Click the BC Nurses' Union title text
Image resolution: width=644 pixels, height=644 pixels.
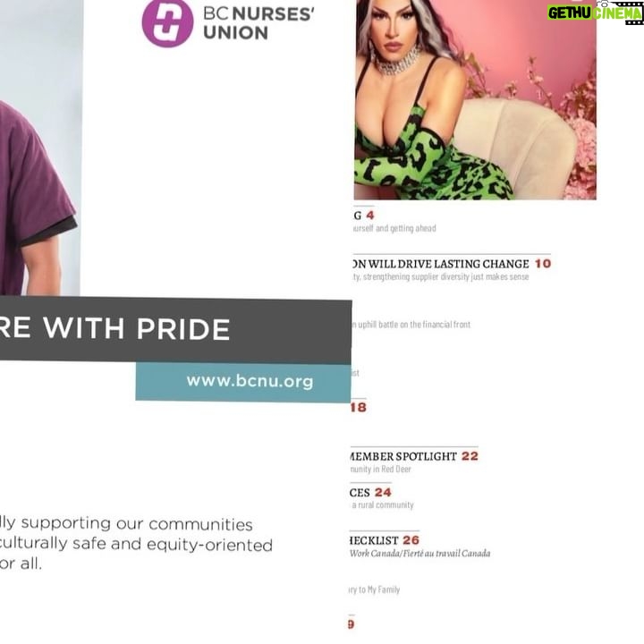coord(258,23)
